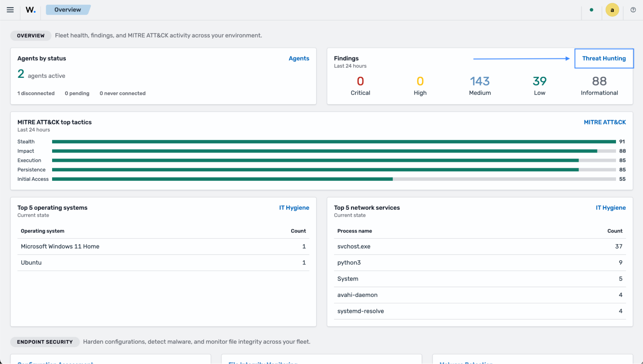Click the Impact tactic bar
The width and height of the screenshot is (643, 364).
(334, 151)
